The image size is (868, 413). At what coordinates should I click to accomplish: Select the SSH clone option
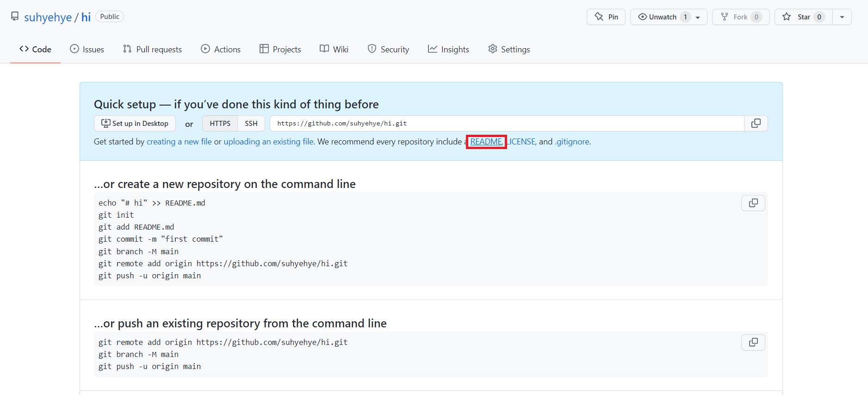click(251, 124)
